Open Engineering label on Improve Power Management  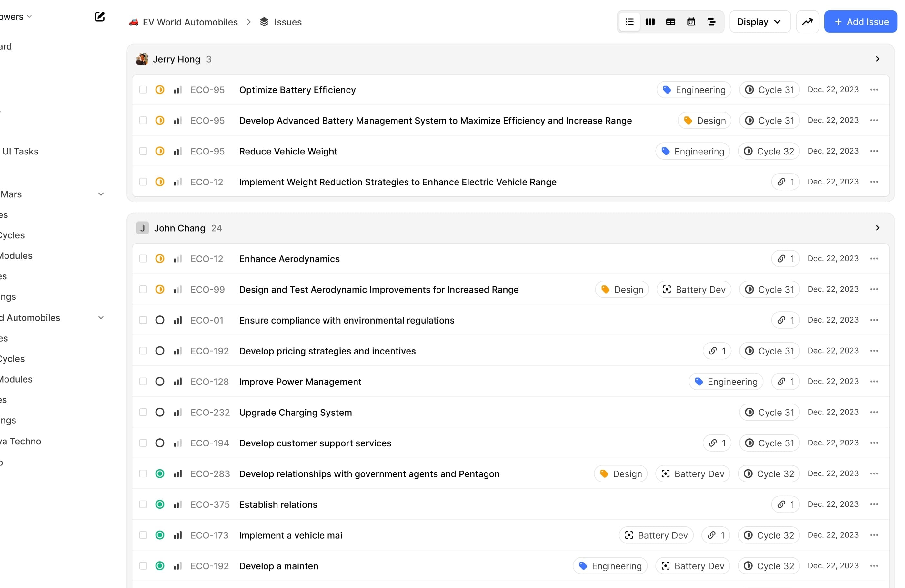click(726, 382)
